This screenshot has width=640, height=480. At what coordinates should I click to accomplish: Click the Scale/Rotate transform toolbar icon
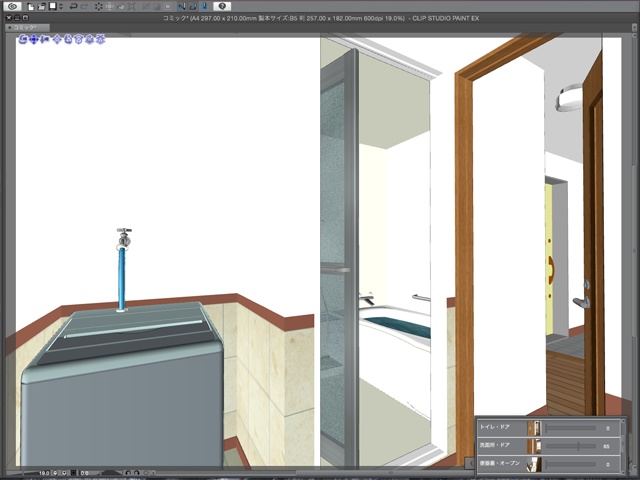(x=131, y=7)
